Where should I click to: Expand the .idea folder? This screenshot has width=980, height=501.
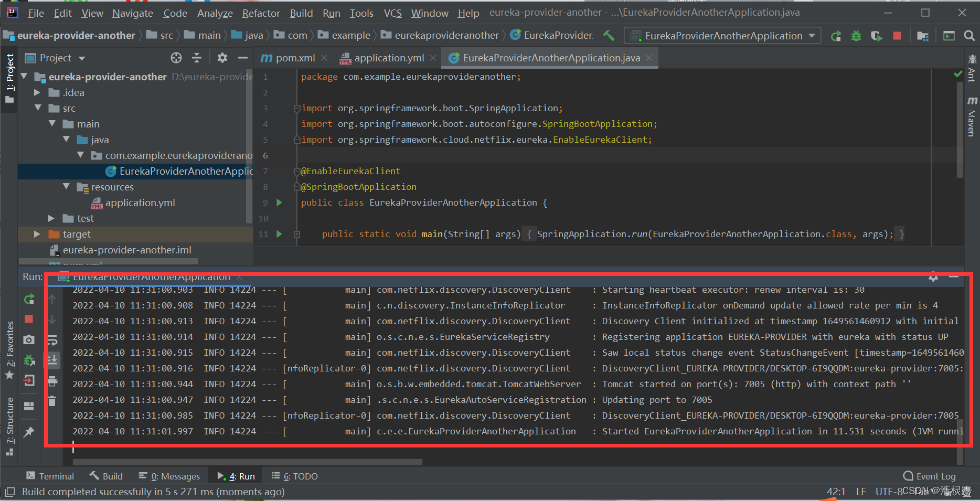point(37,92)
